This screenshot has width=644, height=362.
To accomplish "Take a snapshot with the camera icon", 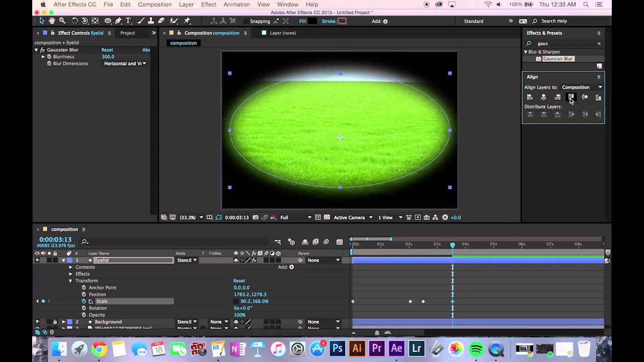I will point(256,217).
